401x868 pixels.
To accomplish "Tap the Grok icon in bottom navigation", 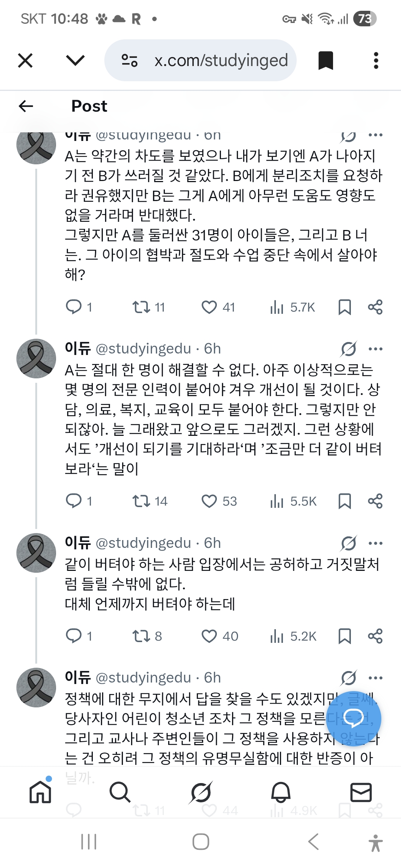I will tap(201, 792).
